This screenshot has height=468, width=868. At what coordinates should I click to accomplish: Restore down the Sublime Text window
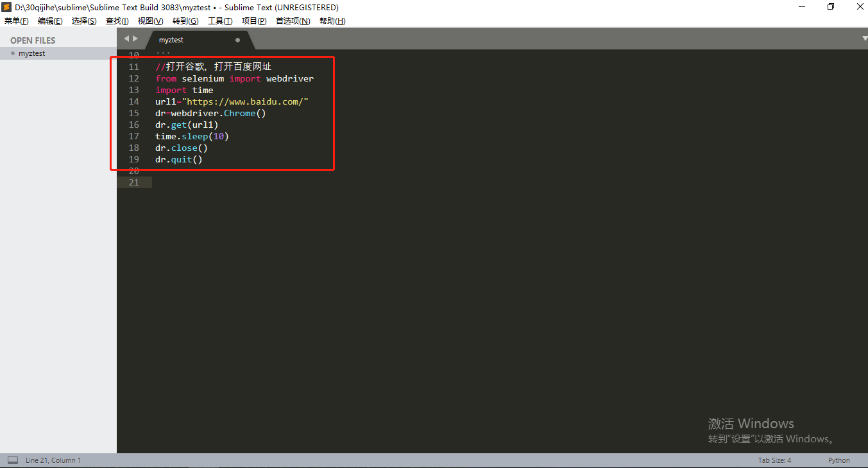coord(831,7)
